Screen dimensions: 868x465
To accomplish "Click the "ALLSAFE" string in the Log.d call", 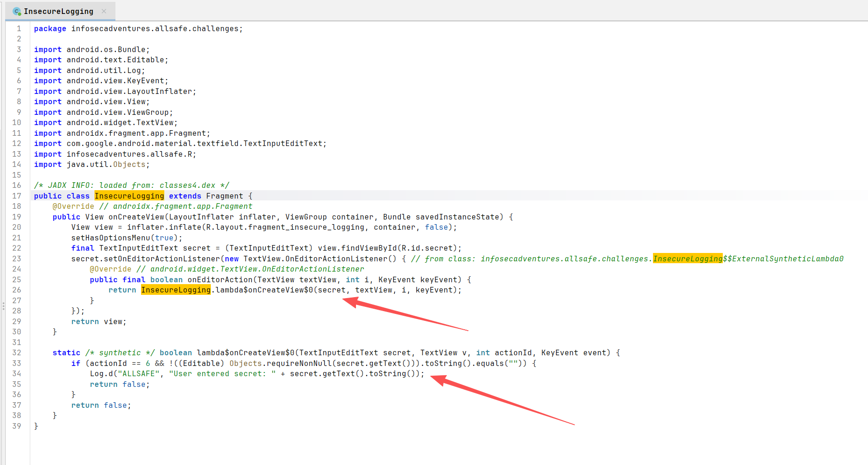I will click(x=138, y=373).
